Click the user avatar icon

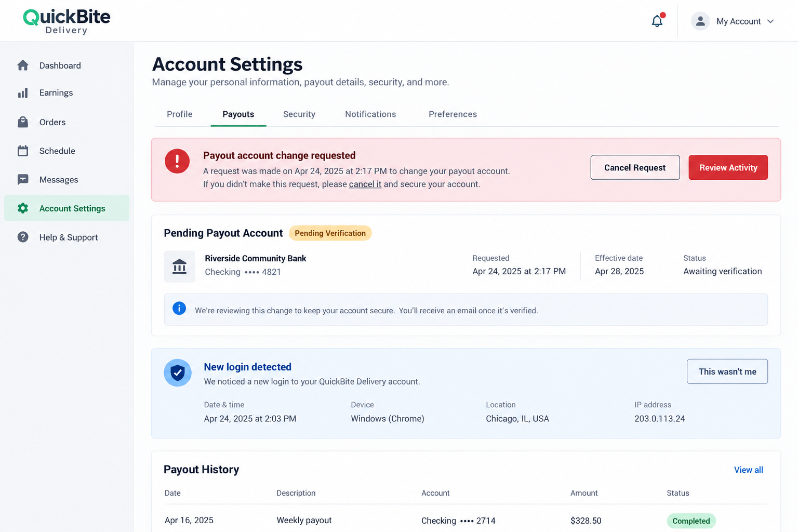(x=700, y=21)
